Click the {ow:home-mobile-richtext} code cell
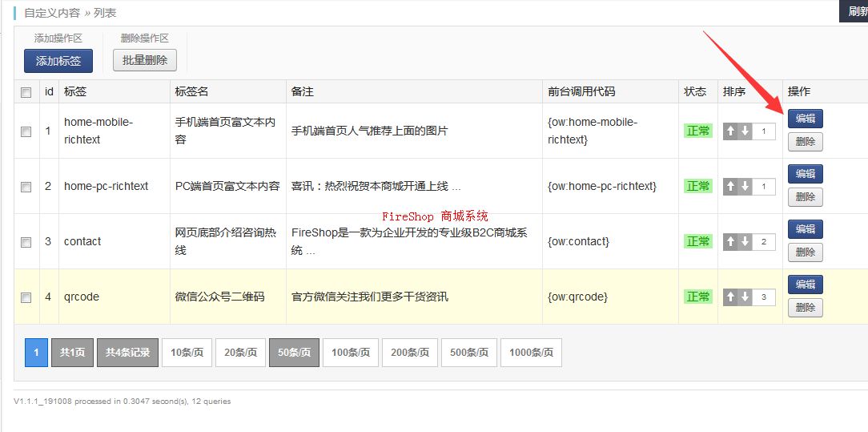The image size is (868, 432). pyautogui.click(x=593, y=131)
